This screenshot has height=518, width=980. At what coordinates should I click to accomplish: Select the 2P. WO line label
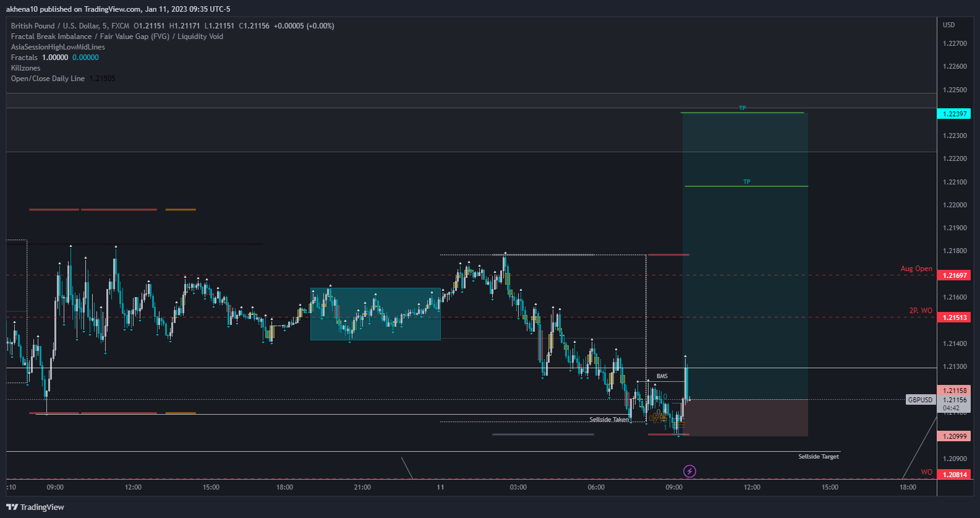921,311
